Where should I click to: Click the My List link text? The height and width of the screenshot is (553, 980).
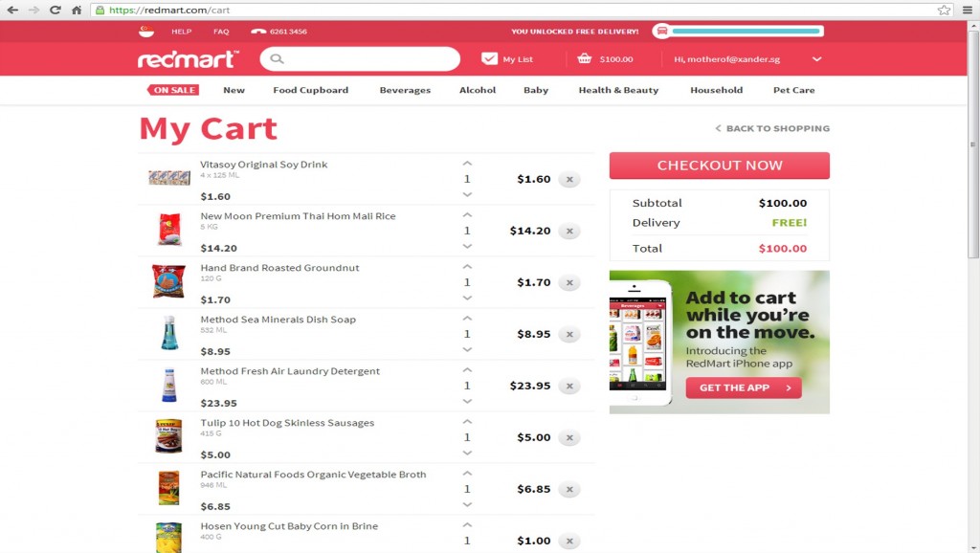pyautogui.click(x=518, y=59)
